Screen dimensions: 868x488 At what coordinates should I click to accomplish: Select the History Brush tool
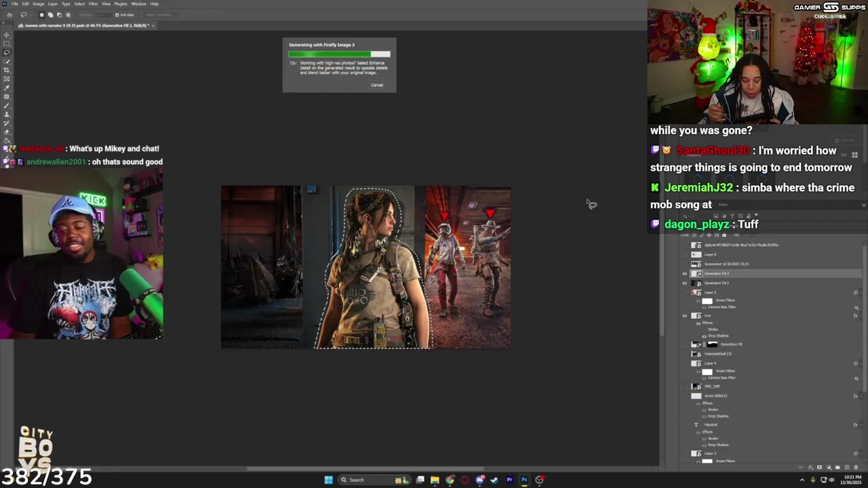click(7, 123)
